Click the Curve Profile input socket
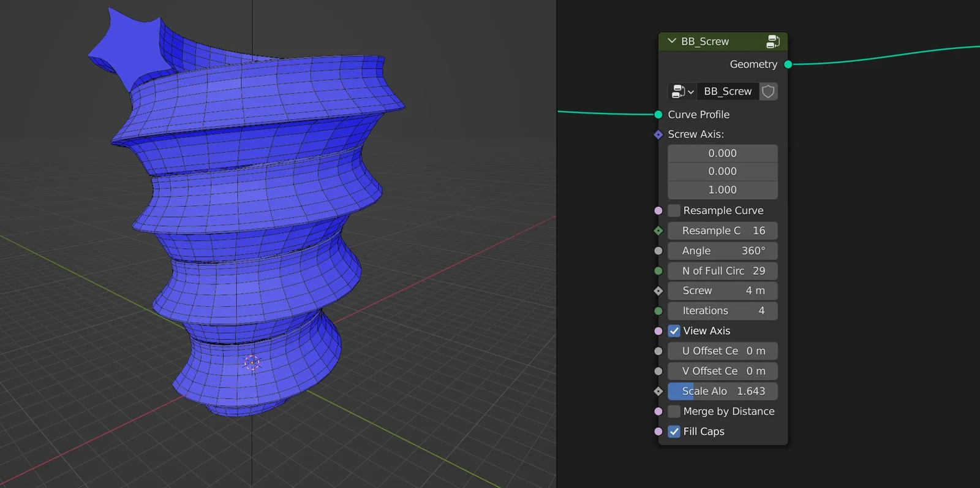 click(x=658, y=115)
